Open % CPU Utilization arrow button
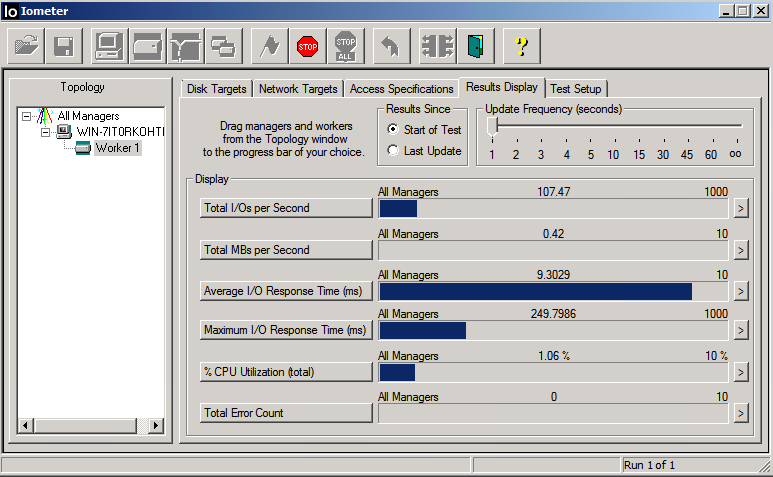Screen dimensions: 773x477 point(740,372)
